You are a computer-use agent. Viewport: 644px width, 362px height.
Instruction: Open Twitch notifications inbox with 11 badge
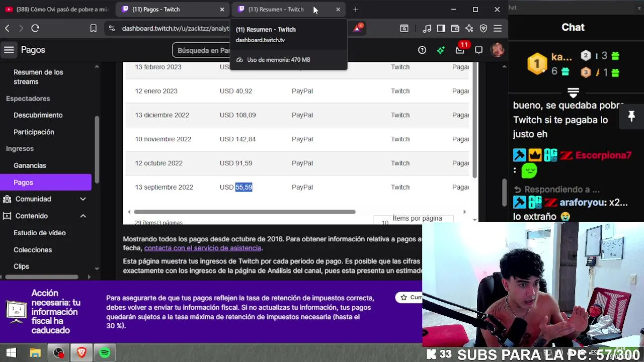pos(460,50)
